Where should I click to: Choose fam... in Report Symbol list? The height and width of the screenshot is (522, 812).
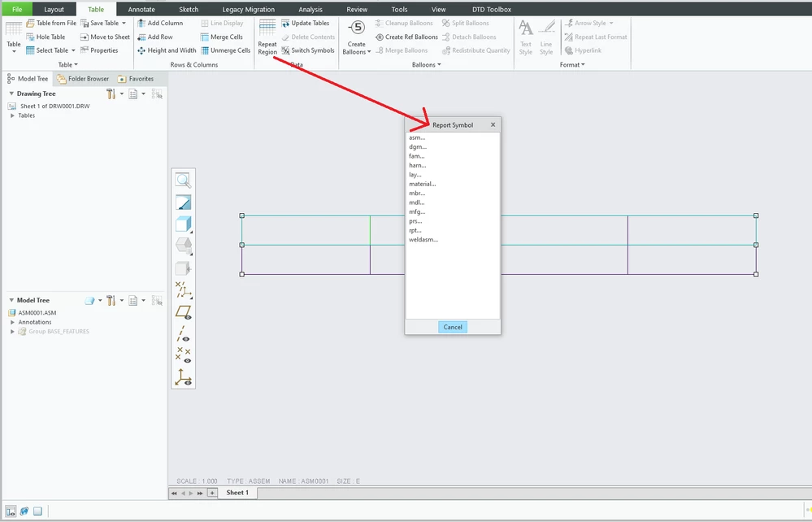417,156
